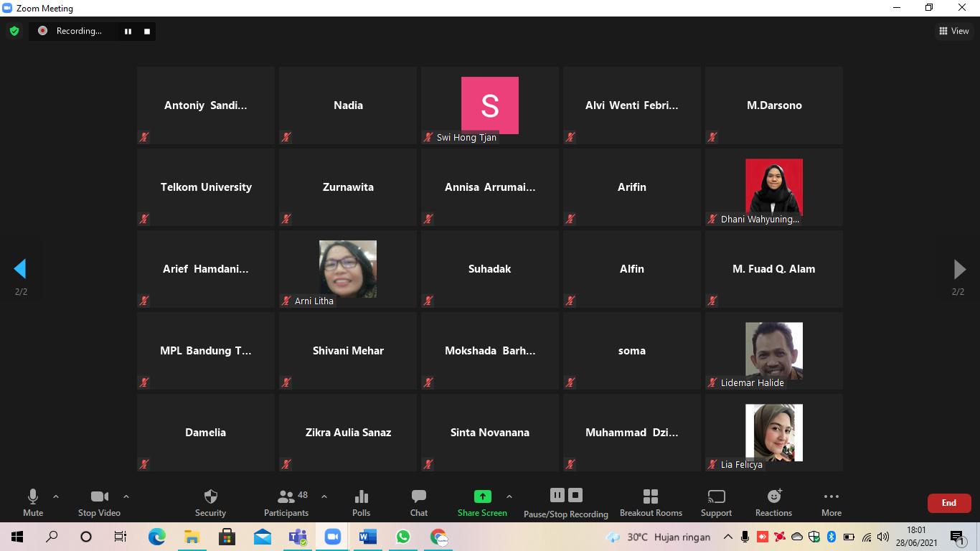980x551 pixels.
Task: Open the View layout menu
Action: tap(953, 31)
